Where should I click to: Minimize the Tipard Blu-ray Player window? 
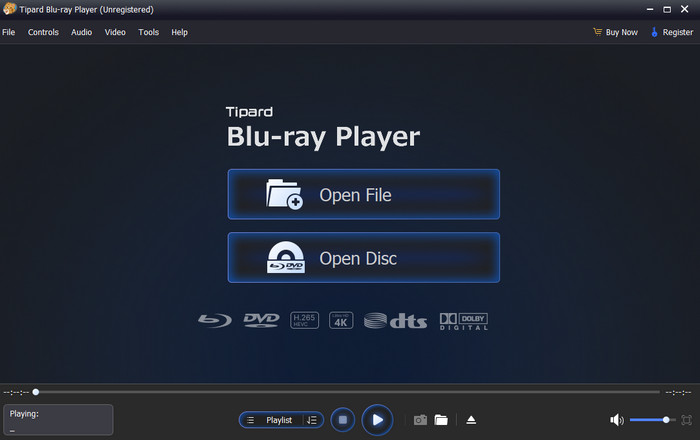pos(650,9)
